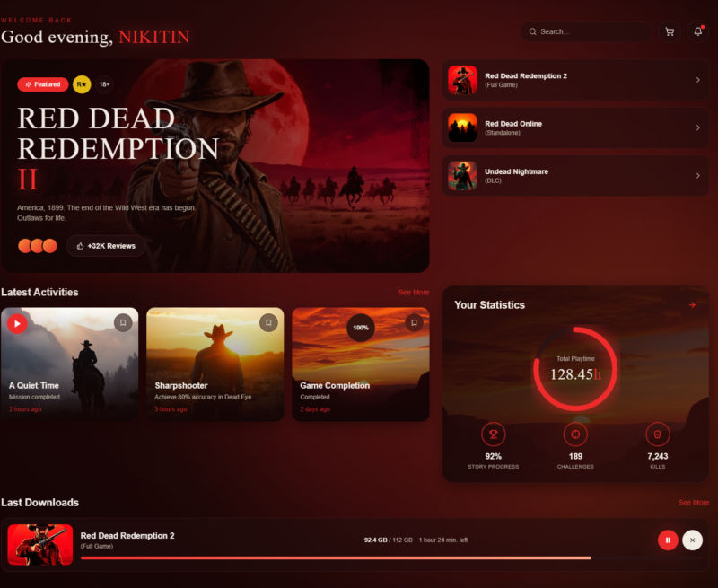Bookmark the Game Completion card
The width and height of the screenshot is (718, 588).
click(414, 323)
